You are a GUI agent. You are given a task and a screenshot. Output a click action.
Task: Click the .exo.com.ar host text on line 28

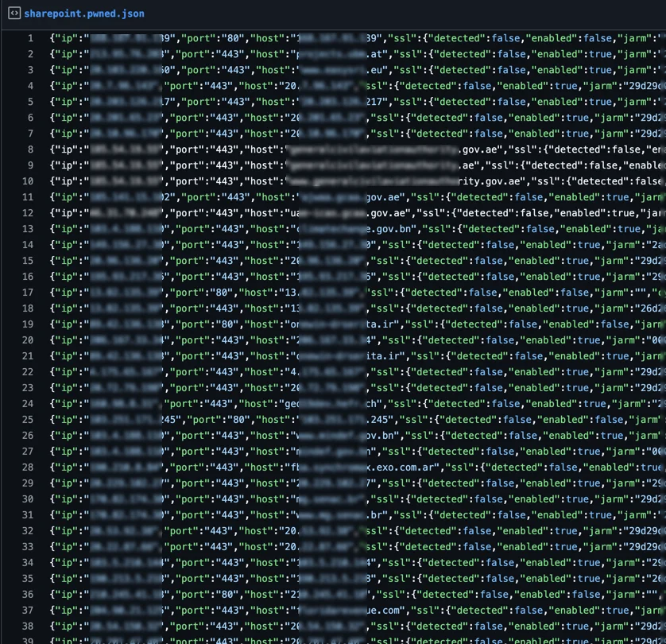403,467
